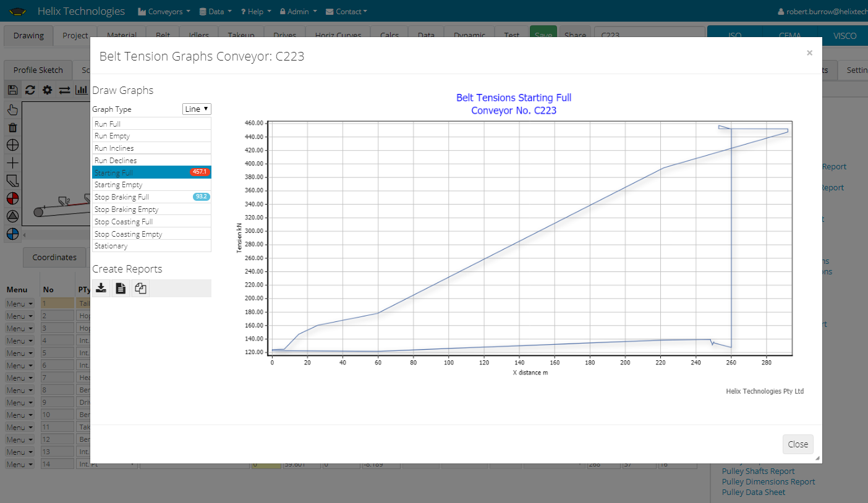Select the trash delete tool in left toolbar
The height and width of the screenshot is (503, 868).
pos(12,128)
